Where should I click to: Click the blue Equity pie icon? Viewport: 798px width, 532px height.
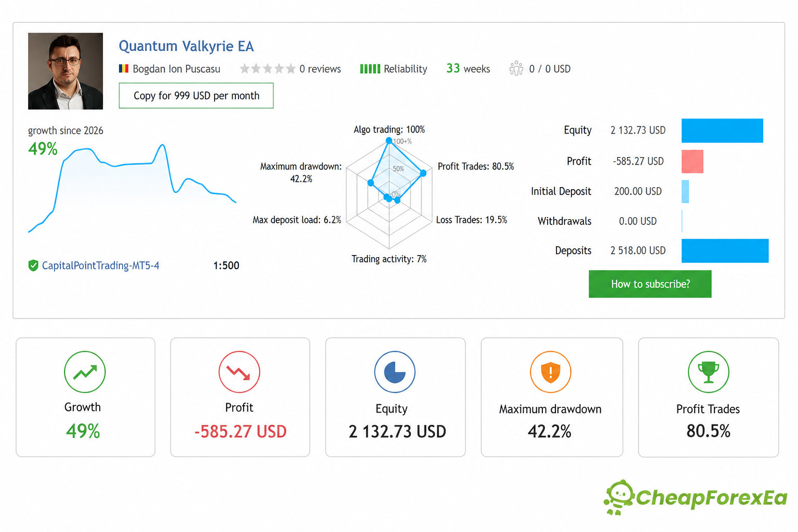[x=395, y=372]
